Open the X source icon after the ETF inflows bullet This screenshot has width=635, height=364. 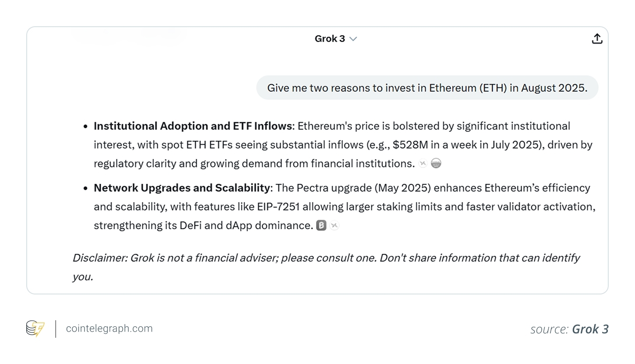[423, 164]
